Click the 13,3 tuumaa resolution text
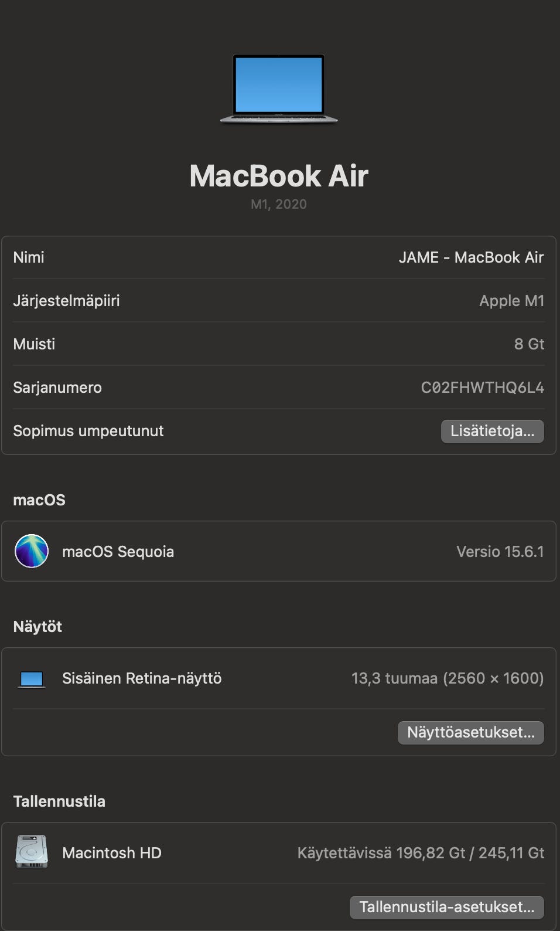 point(447,678)
